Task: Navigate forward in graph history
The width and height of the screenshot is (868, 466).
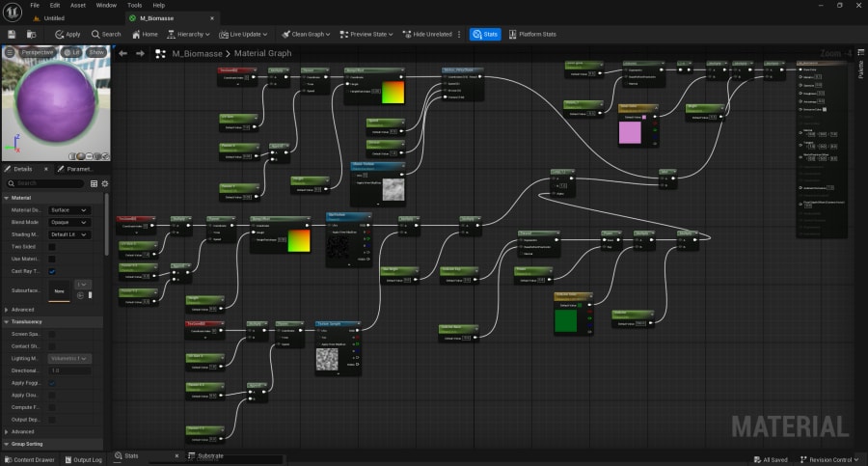Action: 140,53
